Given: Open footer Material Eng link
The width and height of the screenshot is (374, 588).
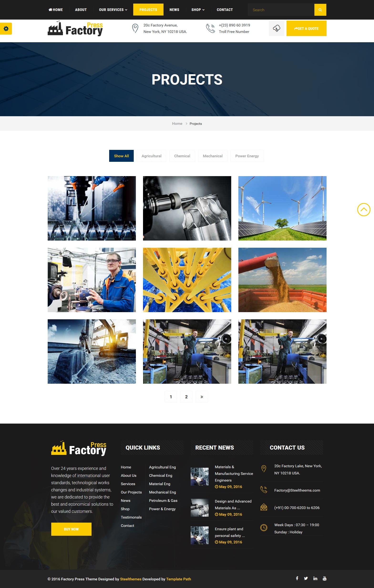Looking at the screenshot, I should [x=159, y=484].
